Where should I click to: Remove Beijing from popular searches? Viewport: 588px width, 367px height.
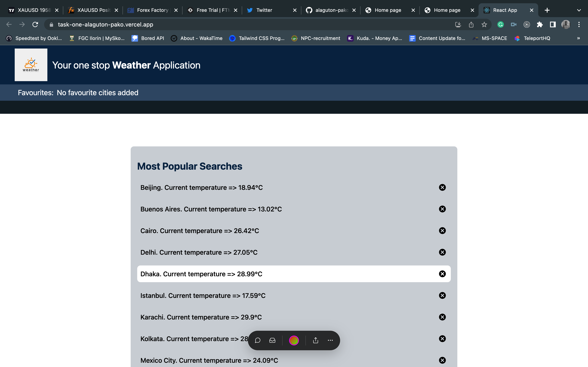[442, 187]
